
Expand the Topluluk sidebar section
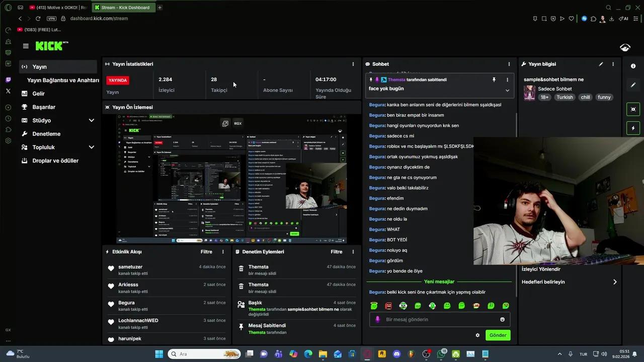[x=91, y=147]
